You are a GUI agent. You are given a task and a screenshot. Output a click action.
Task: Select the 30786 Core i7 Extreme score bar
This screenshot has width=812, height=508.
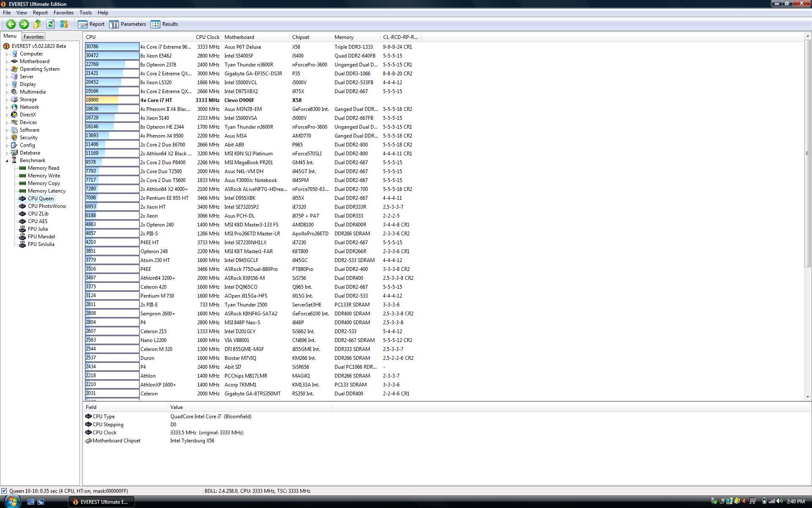tap(112, 47)
